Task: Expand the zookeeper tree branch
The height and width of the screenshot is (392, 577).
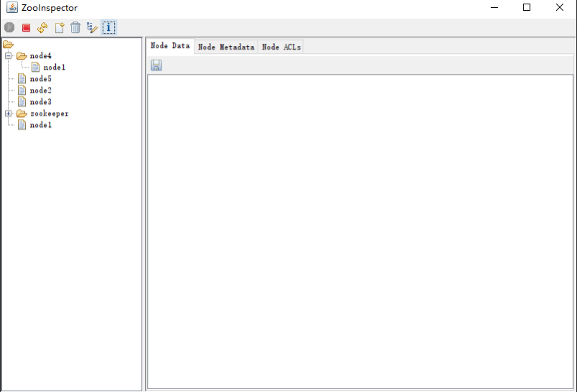Action: 8,113
